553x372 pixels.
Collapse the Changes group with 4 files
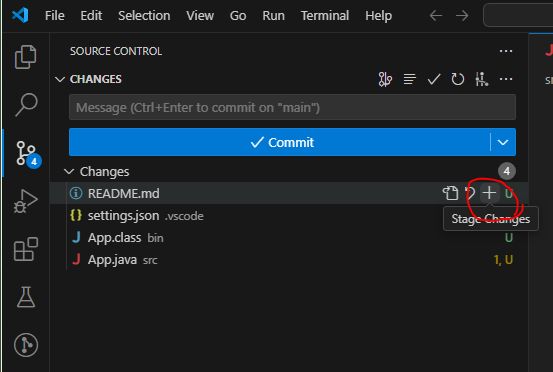pyautogui.click(x=69, y=172)
